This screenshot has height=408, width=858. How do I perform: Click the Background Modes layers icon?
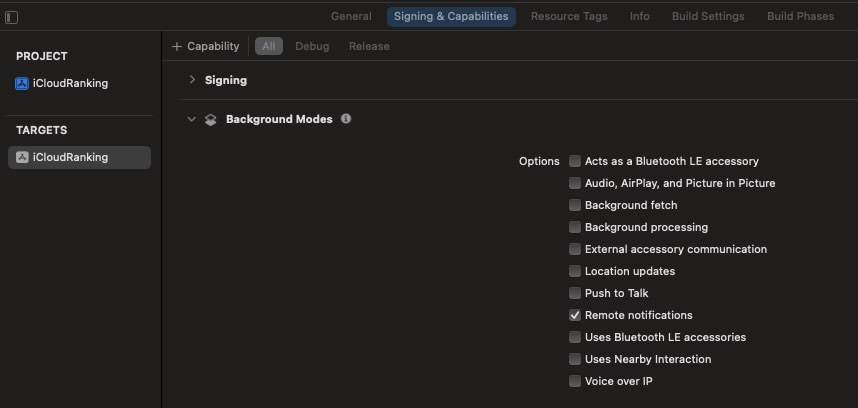(x=211, y=120)
